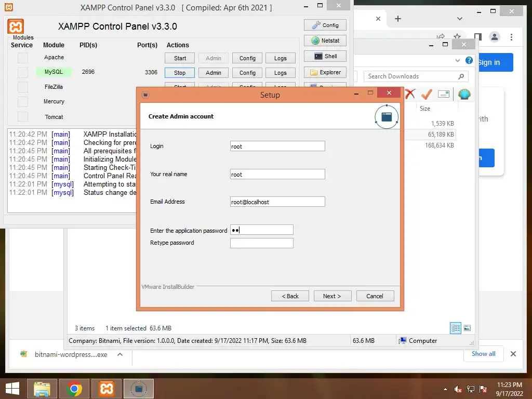
Task: Close Chrome downloads bar
Action: [x=513, y=354]
